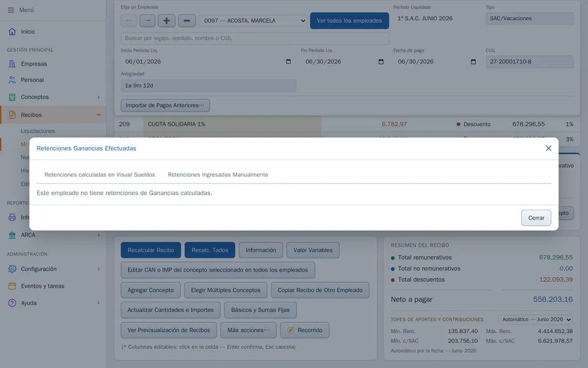Select the Empresas building icon
The image size is (588, 368).
[x=12, y=64]
